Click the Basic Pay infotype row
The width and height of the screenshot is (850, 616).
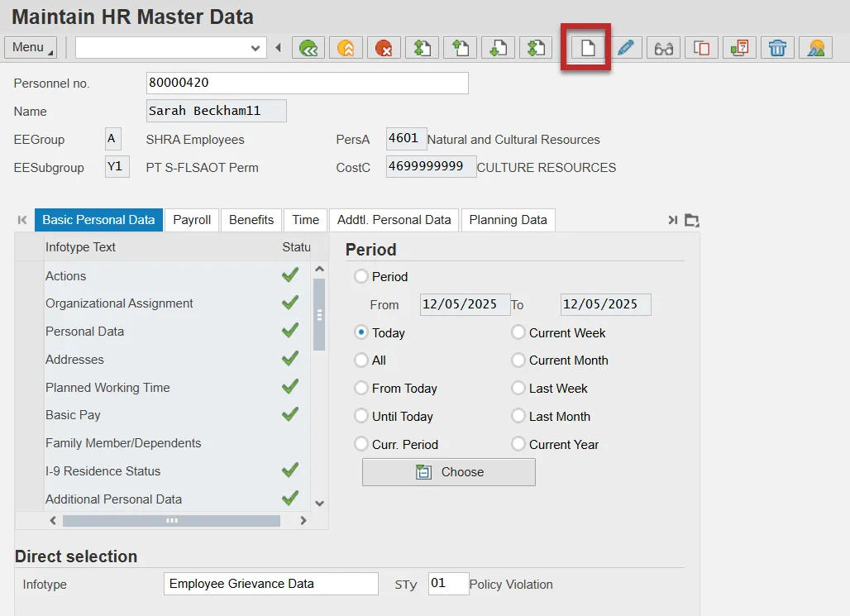(73, 415)
